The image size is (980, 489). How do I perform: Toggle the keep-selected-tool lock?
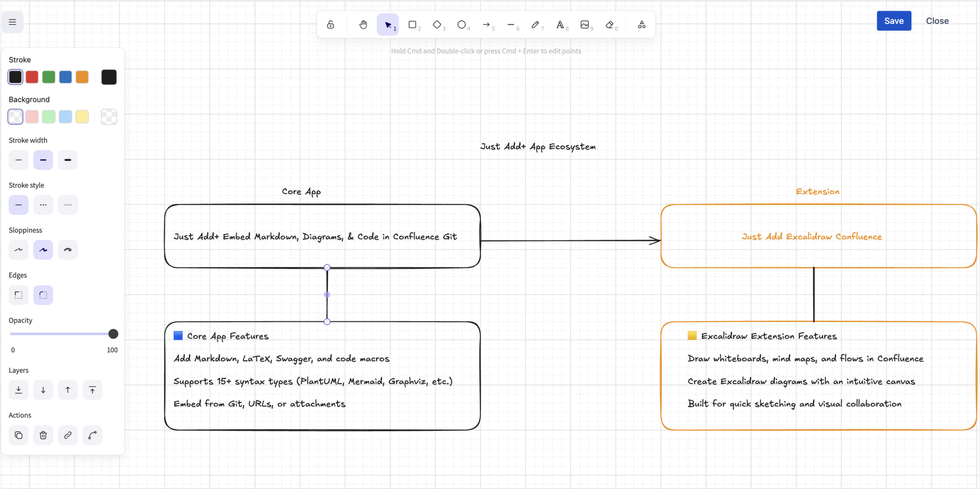330,24
